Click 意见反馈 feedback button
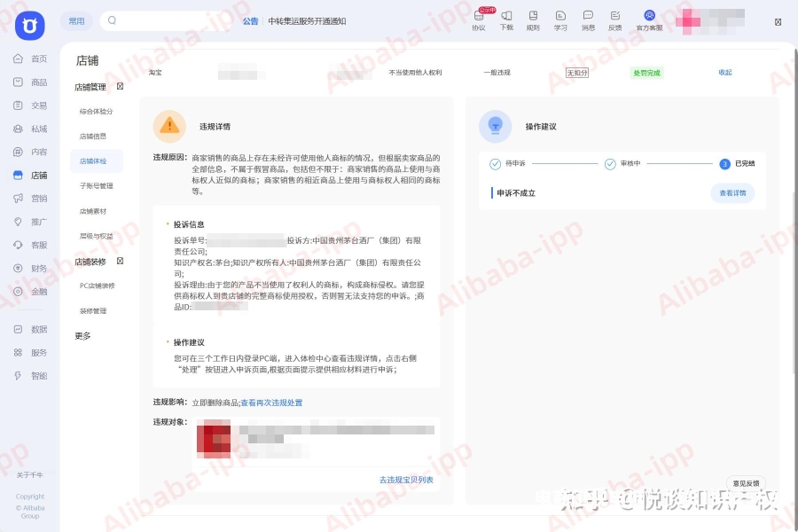The image size is (798, 532). [x=746, y=483]
